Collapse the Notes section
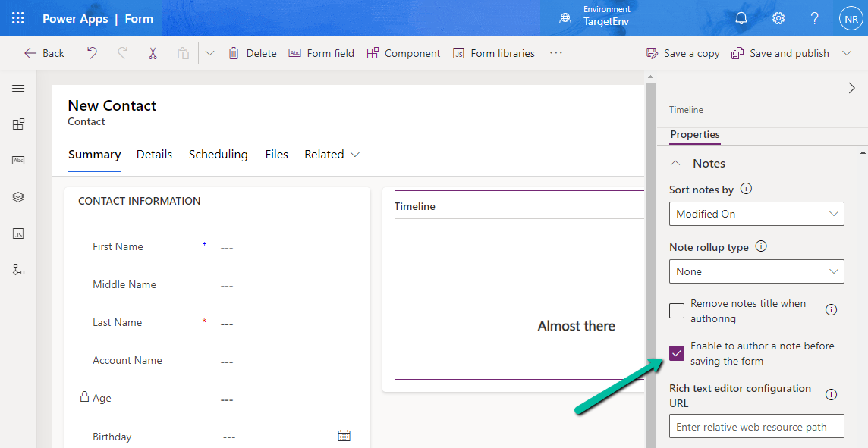The image size is (868, 448). 675,164
